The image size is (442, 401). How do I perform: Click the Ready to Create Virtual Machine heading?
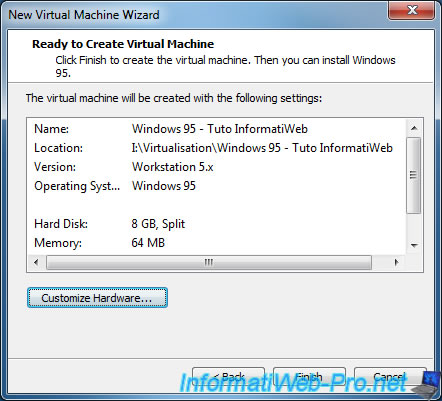click(x=123, y=44)
